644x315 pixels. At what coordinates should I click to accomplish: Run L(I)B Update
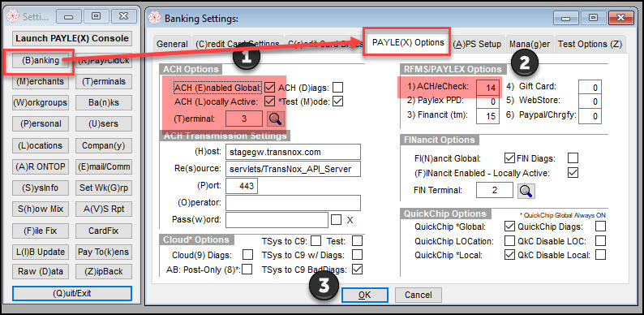[41, 252]
